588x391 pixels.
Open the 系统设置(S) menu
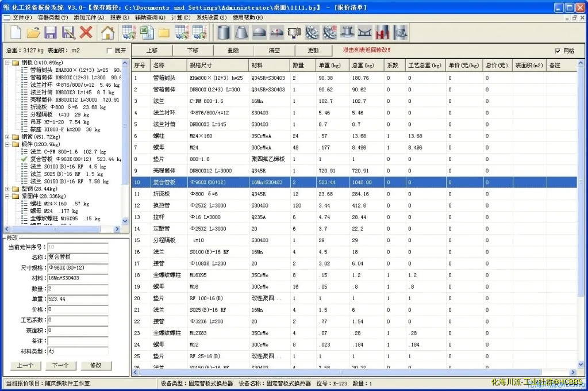tap(212, 17)
